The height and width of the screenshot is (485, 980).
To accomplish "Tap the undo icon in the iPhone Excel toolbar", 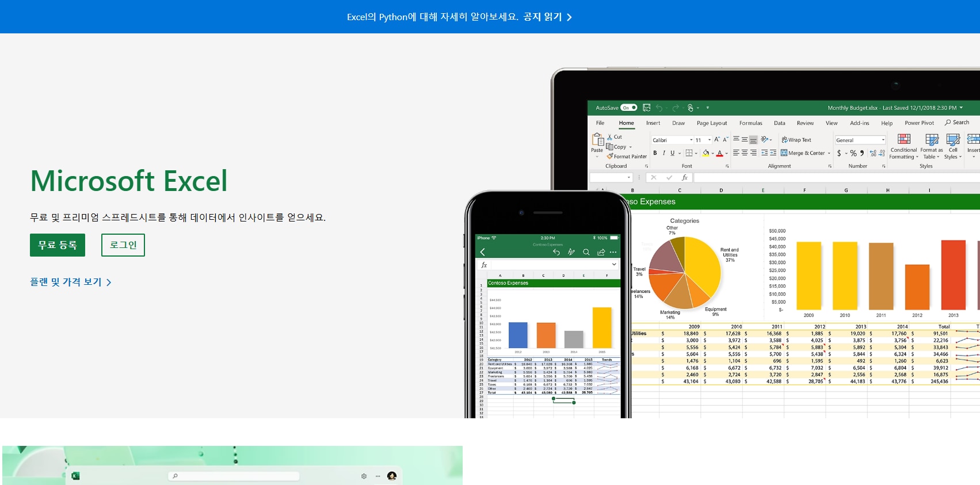I will coord(556,252).
